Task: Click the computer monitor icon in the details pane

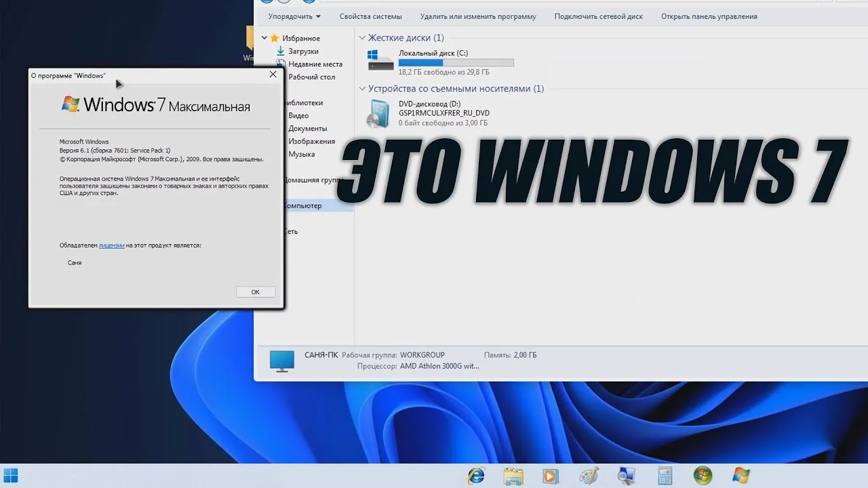Action: (x=282, y=361)
